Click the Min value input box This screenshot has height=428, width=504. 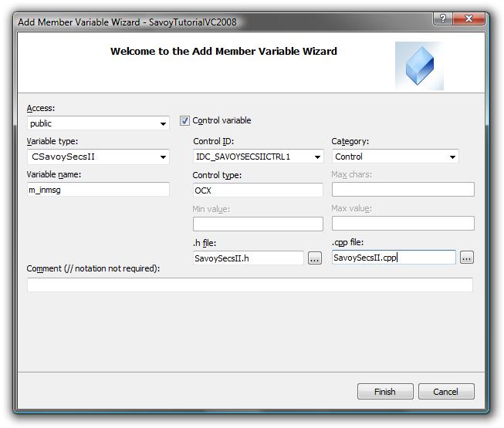[x=258, y=224]
